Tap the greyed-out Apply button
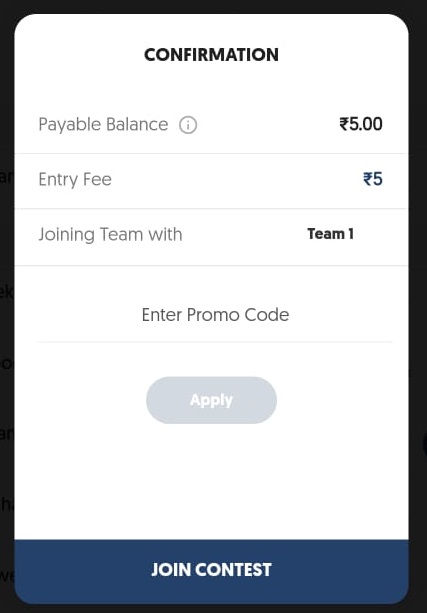 [x=212, y=400]
